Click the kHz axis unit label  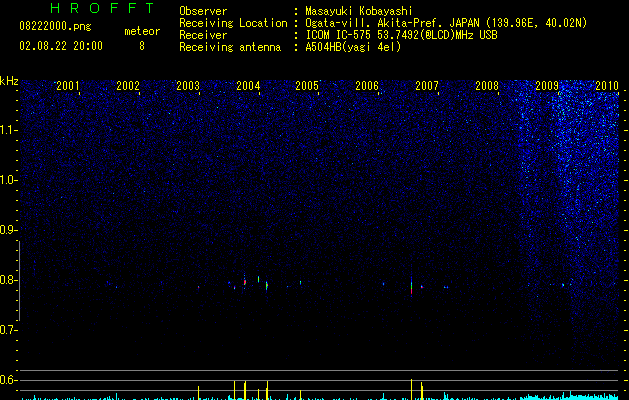click(x=9, y=81)
